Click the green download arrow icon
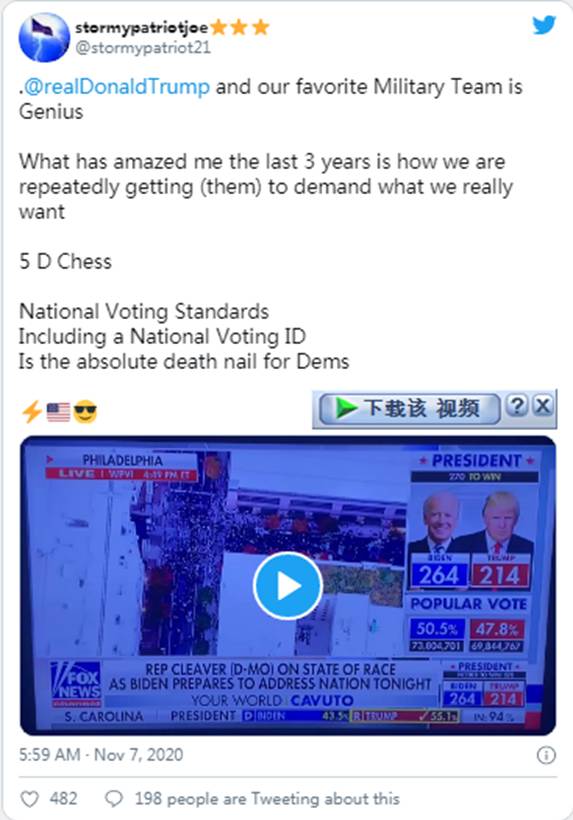 (345, 408)
